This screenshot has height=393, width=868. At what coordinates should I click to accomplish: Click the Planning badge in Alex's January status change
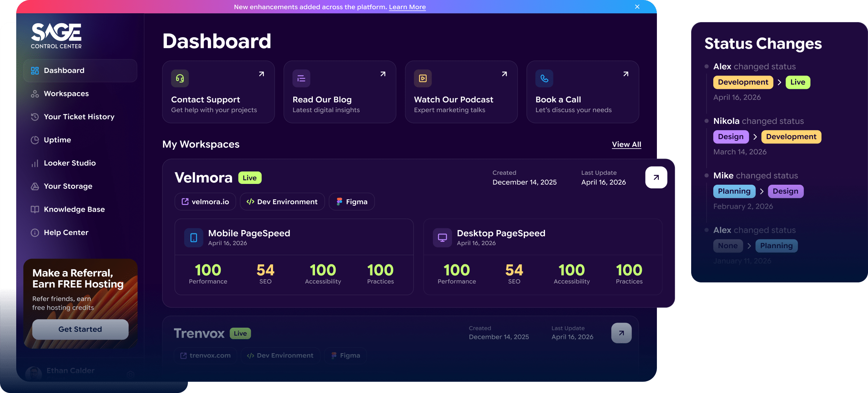(x=776, y=246)
